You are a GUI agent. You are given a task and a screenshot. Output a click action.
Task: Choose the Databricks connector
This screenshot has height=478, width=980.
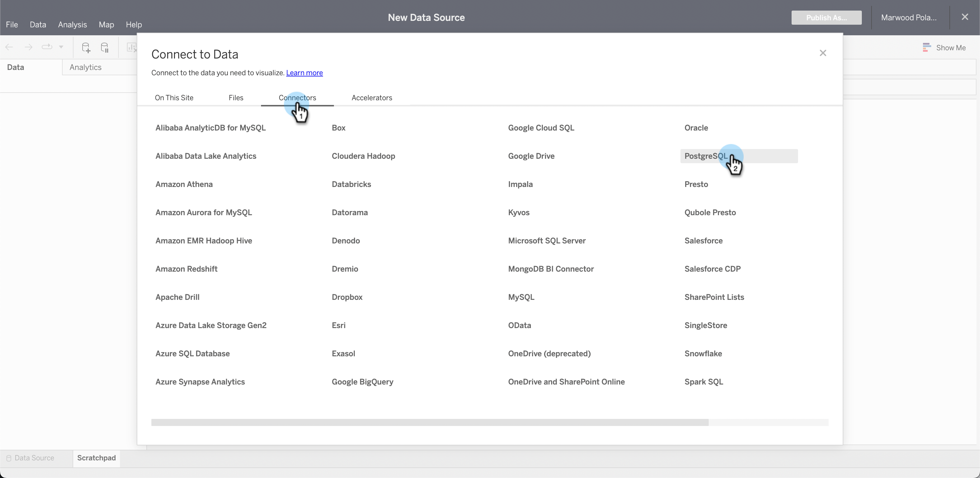351,184
